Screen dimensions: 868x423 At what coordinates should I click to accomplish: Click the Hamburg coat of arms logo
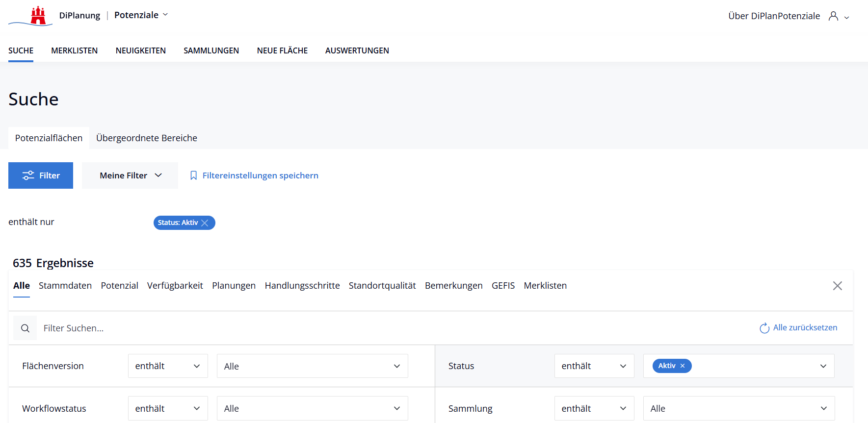tap(38, 16)
